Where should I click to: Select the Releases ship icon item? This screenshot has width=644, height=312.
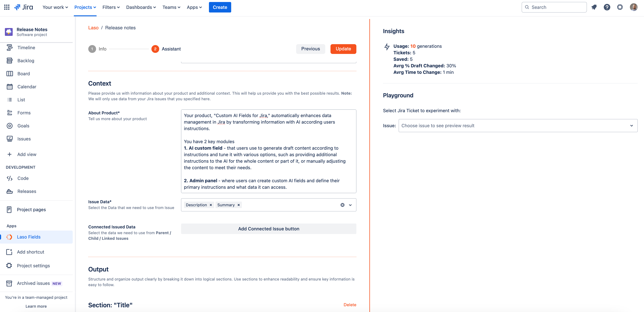26,191
